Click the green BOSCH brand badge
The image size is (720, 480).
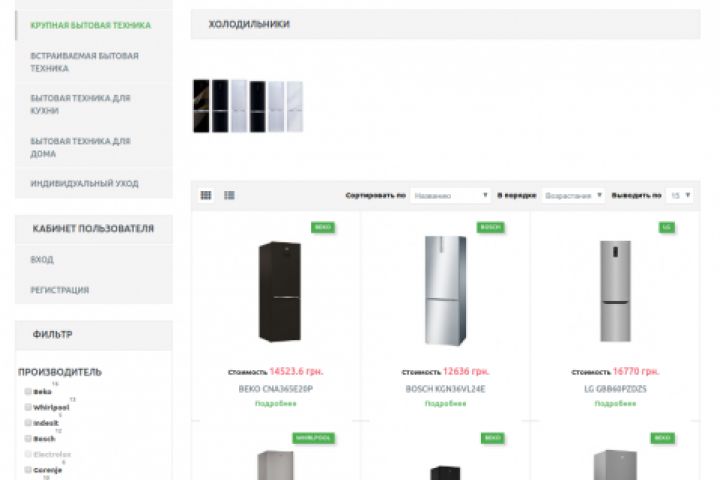(x=490, y=227)
